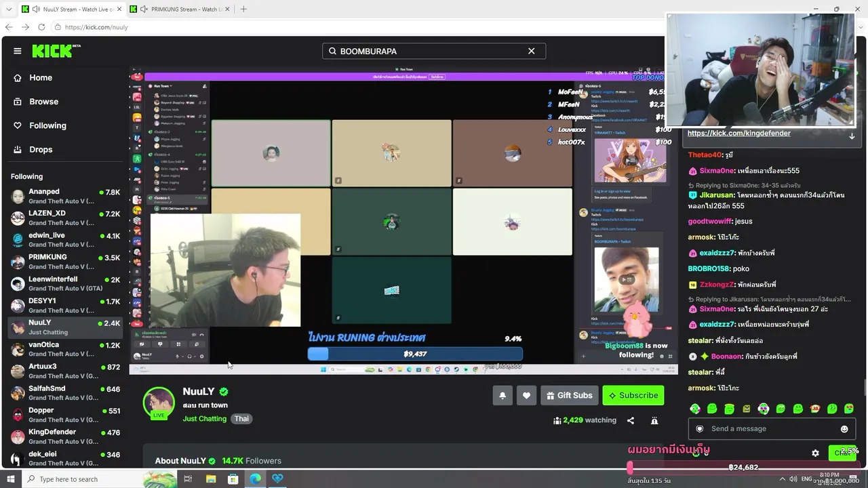Open Drops in the sidebar

41,149
